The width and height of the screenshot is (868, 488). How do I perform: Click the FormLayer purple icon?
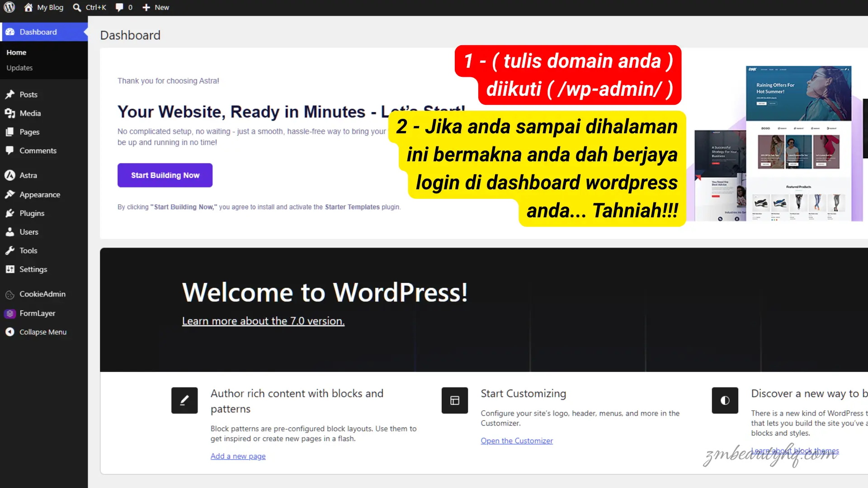[10, 314]
